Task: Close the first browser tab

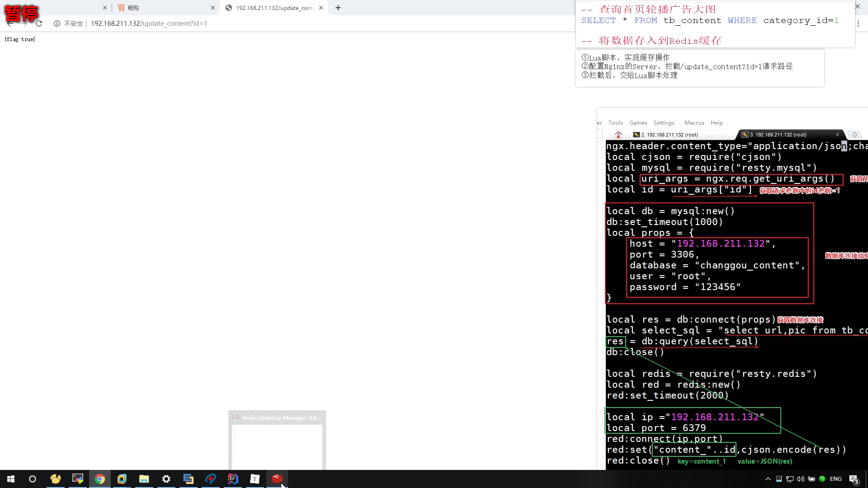Action: [x=105, y=8]
